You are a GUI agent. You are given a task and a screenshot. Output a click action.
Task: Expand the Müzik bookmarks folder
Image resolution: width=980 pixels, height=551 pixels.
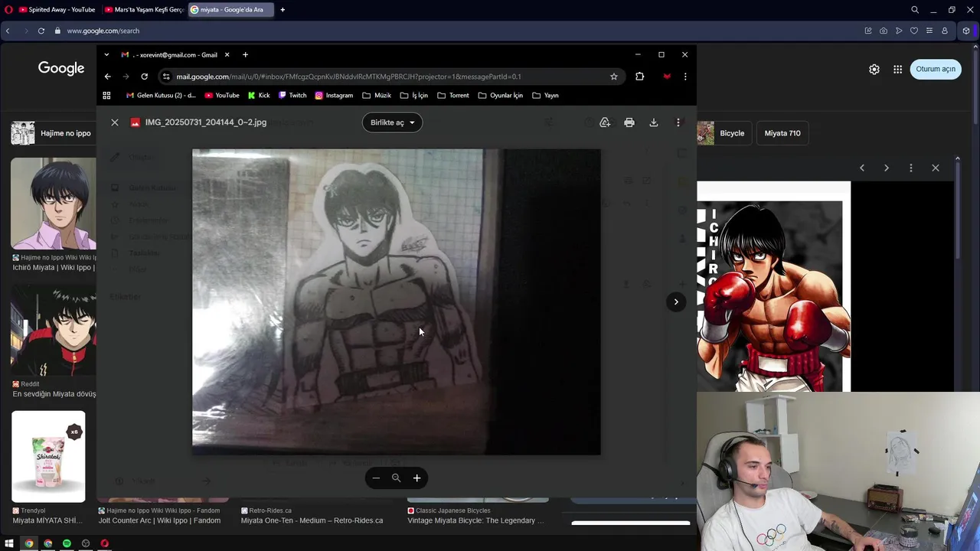click(377, 96)
